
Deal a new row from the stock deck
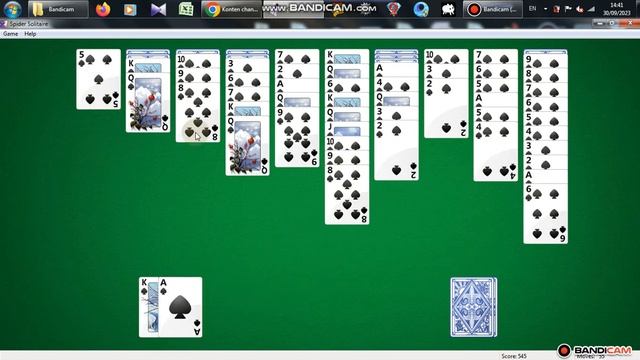(x=473, y=307)
